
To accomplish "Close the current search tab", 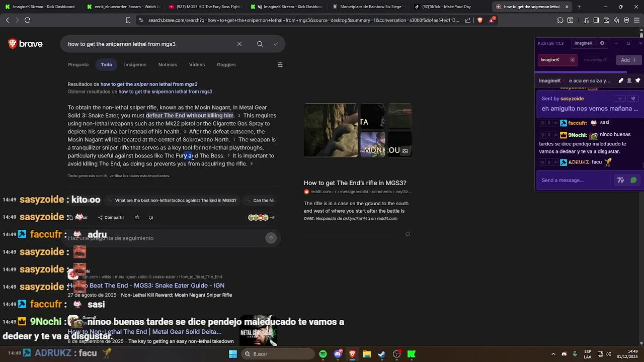I will pos(567,7).
